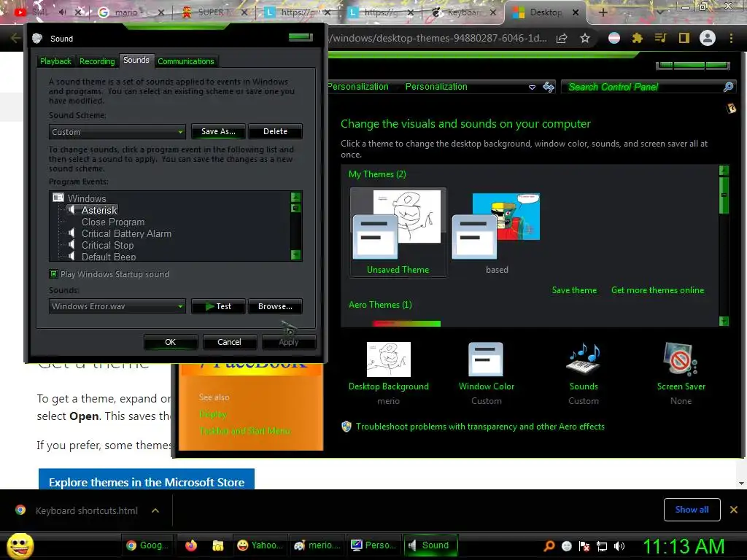
Task: Select the Sounds tab
Action: click(136, 60)
